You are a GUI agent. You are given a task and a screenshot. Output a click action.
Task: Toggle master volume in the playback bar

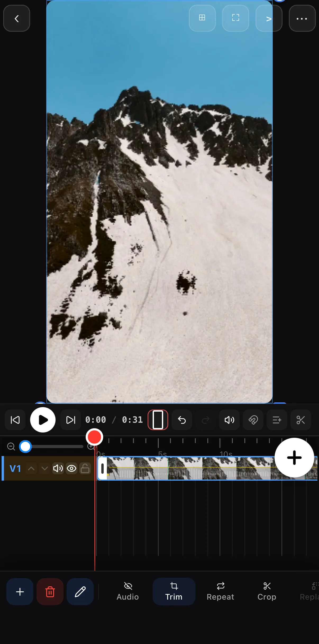(229, 420)
